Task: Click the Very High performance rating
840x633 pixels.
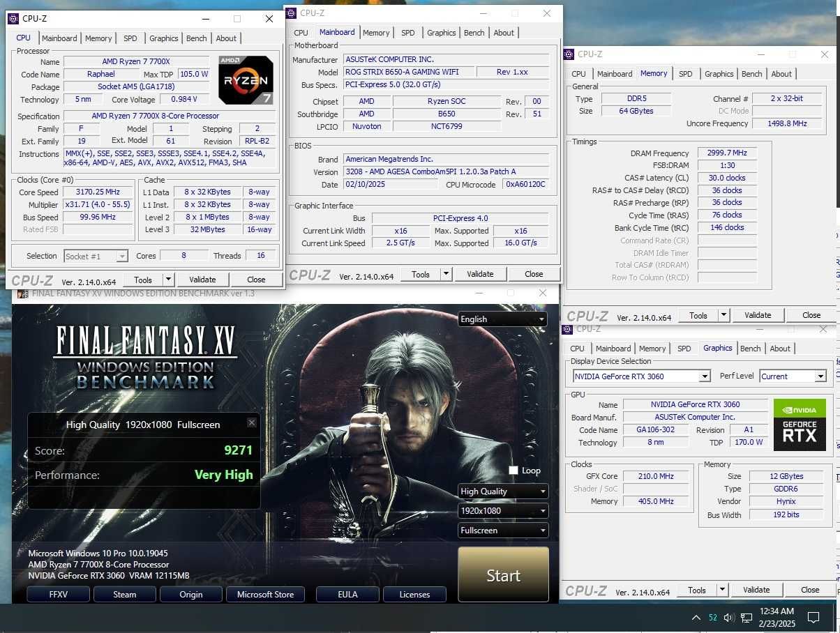Action: [223, 475]
